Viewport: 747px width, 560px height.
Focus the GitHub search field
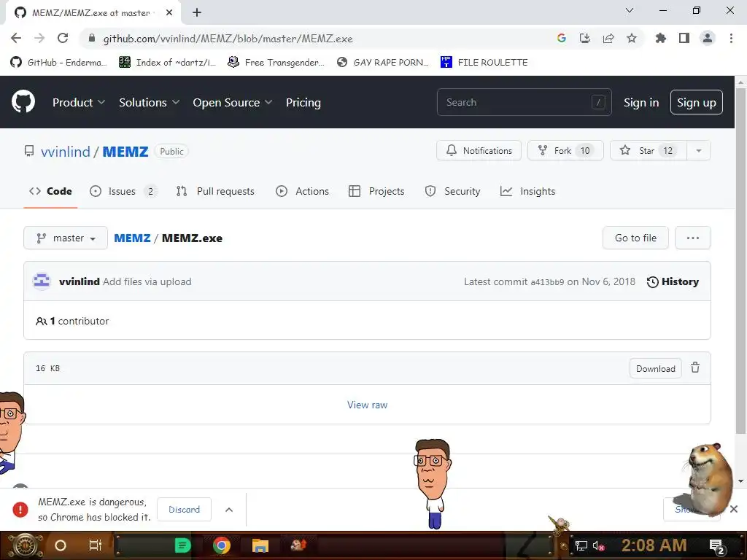(x=524, y=102)
